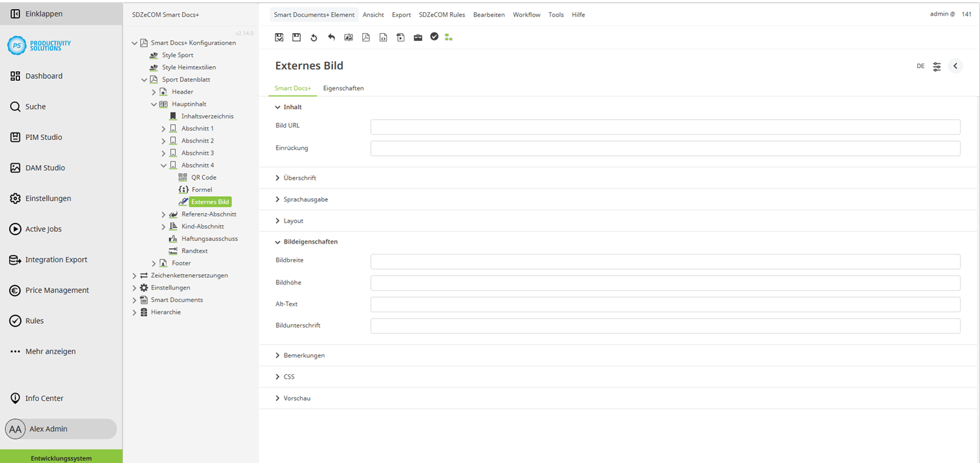This screenshot has height=463, width=980.
Task: Switch to the Eigenschaften tab
Action: pos(344,88)
